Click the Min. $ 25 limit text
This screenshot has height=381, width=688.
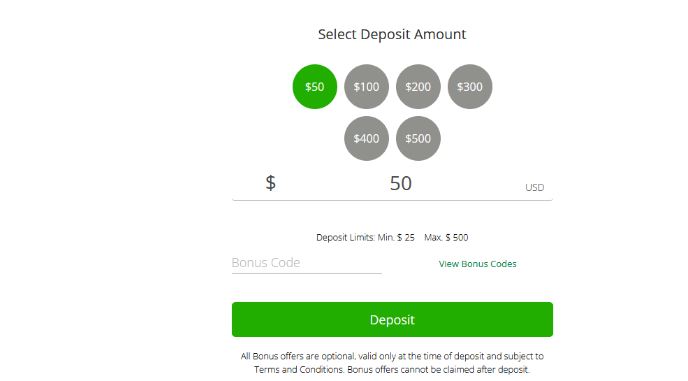[x=396, y=237]
